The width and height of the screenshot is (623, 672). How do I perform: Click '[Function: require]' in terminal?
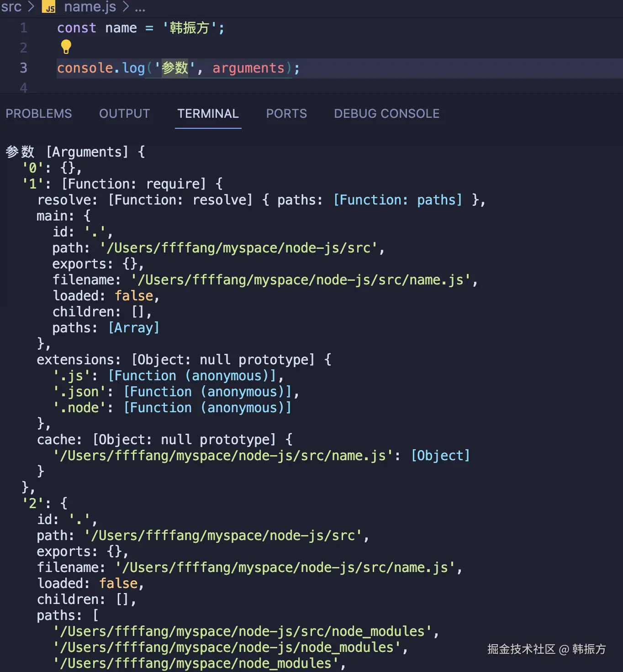[x=134, y=184]
